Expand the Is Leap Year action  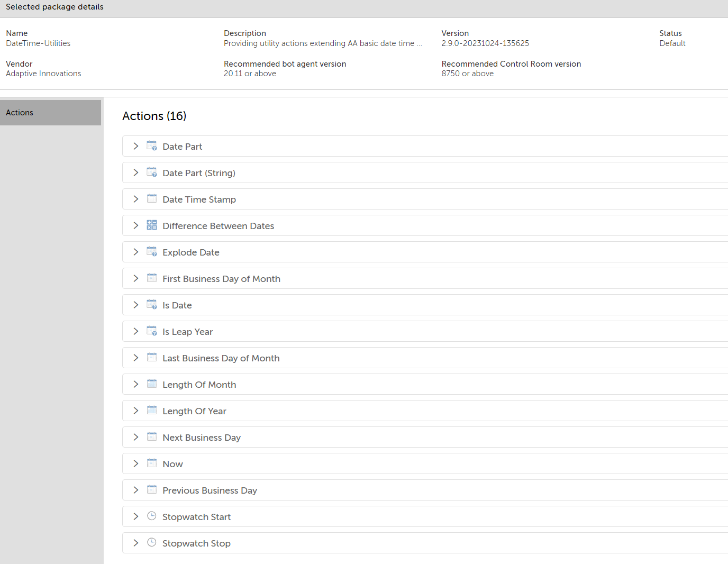click(x=136, y=331)
